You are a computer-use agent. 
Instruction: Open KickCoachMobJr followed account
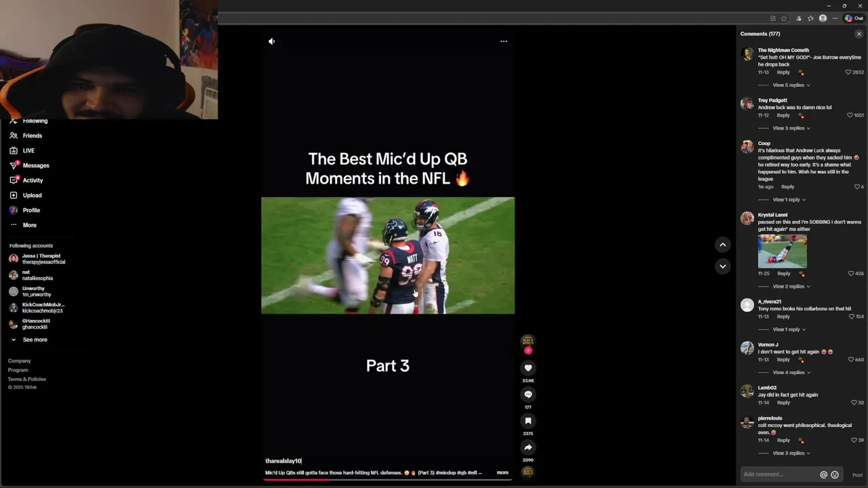point(37,308)
